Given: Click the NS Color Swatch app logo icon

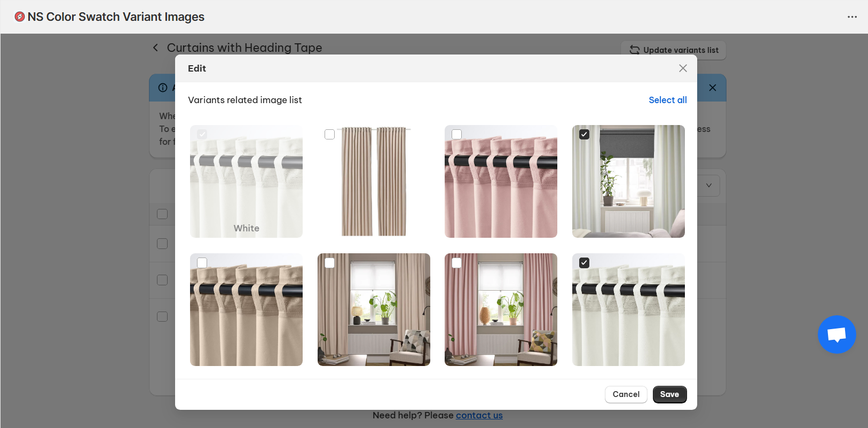Looking at the screenshot, I should coord(20,17).
